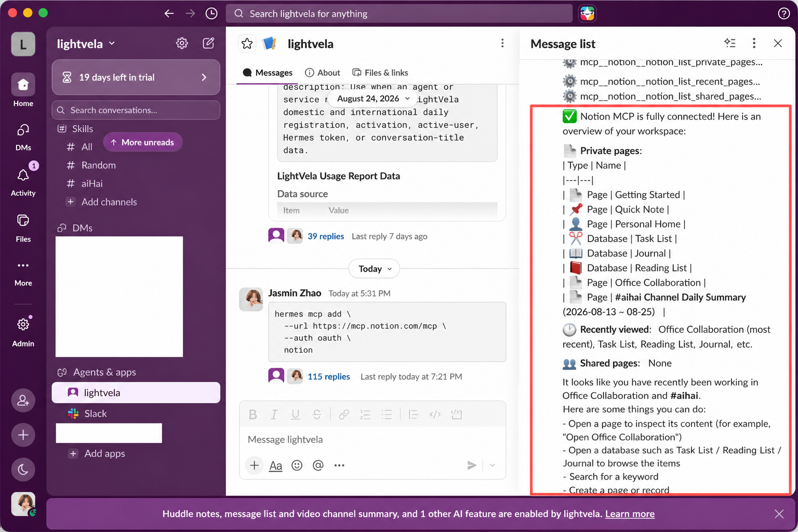Click the plus attach button in composer
The height and width of the screenshot is (532, 798).
[x=255, y=465]
